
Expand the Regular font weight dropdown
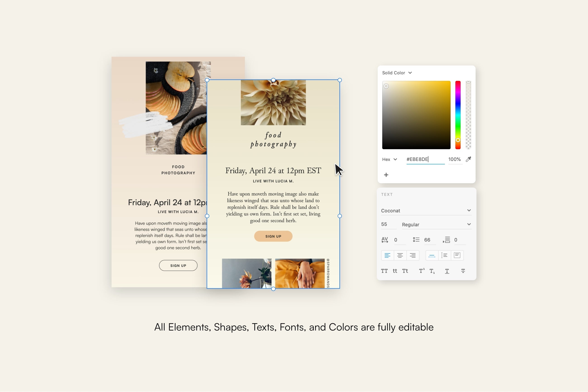469,224
